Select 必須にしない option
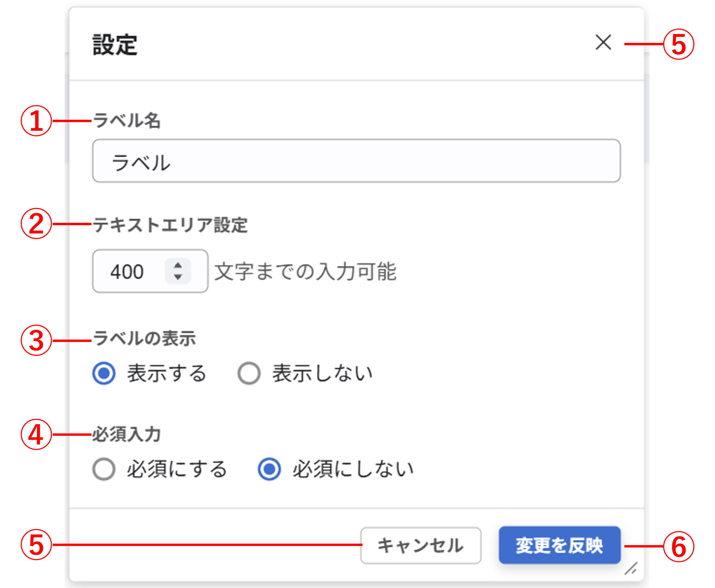 pos(269,467)
